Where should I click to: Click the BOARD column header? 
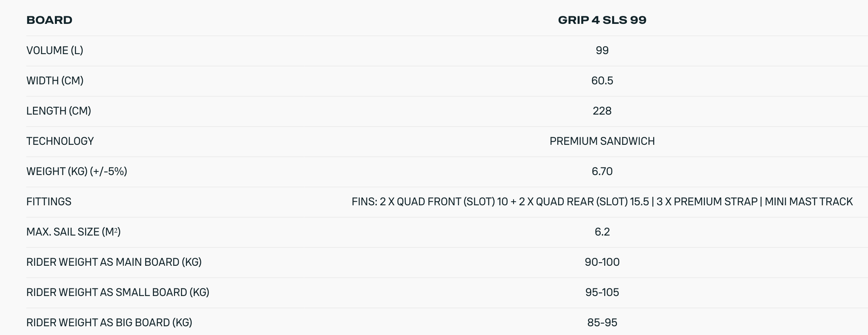pos(49,20)
